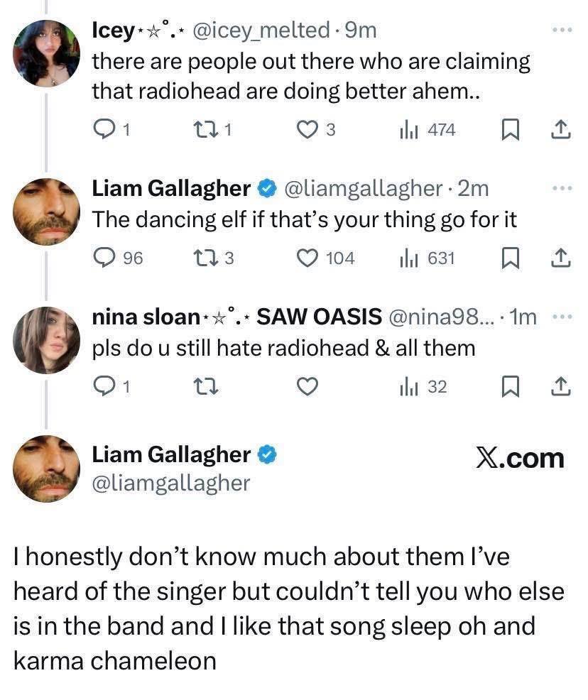
Task: Share Icey's tweet
Action: coord(561,130)
